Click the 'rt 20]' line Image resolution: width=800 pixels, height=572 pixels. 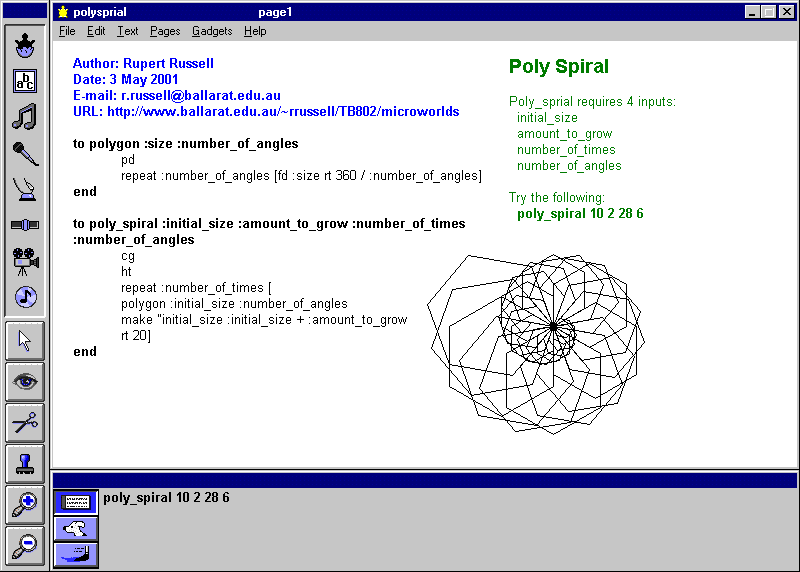tap(136, 335)
